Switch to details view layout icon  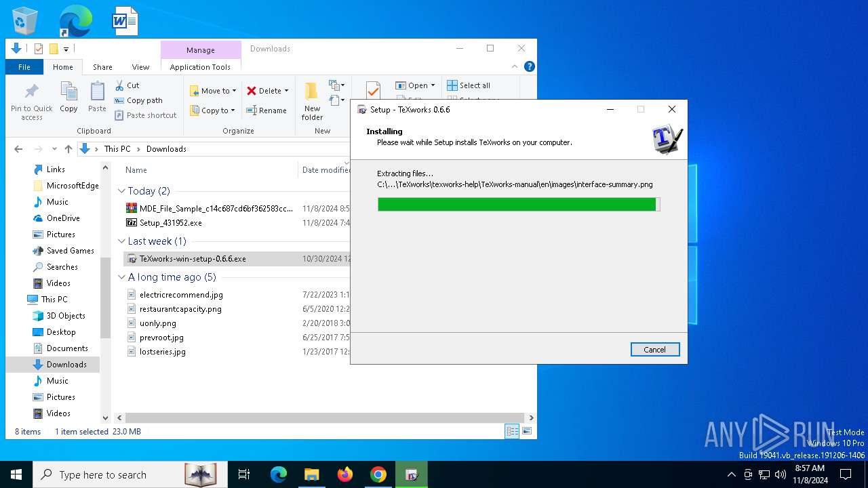point(513,431)
